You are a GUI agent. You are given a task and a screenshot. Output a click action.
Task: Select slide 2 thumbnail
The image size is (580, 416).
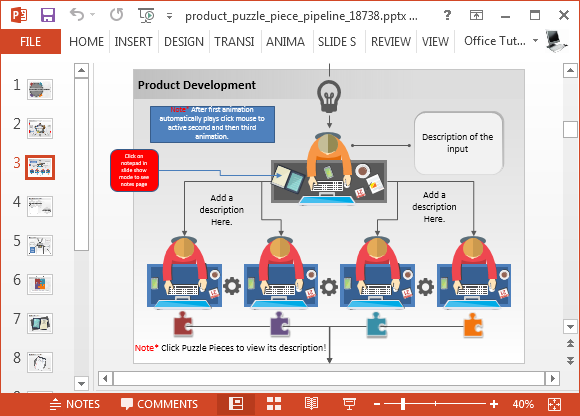tap(40, 128)
